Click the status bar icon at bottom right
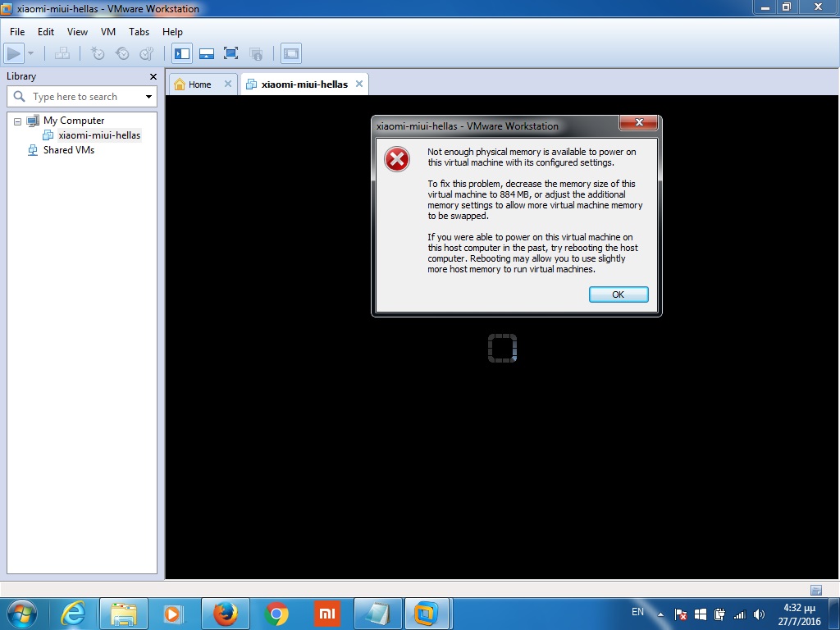 [816, 591]
